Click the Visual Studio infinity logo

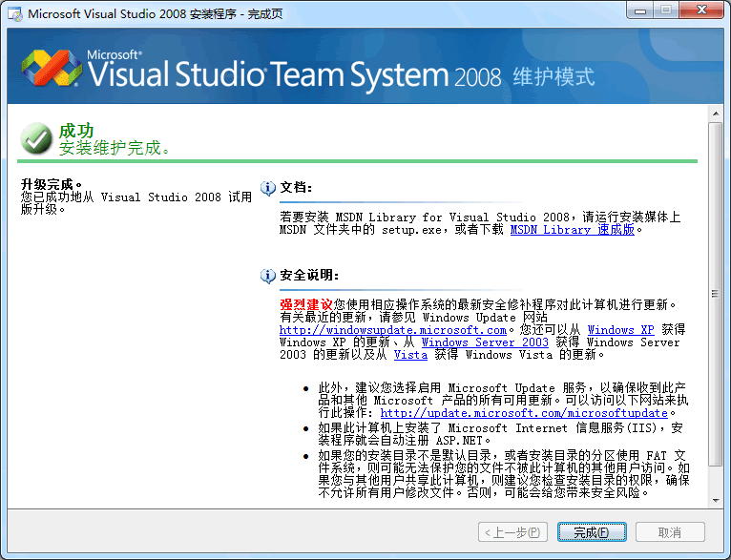click(x=52, y=68)
